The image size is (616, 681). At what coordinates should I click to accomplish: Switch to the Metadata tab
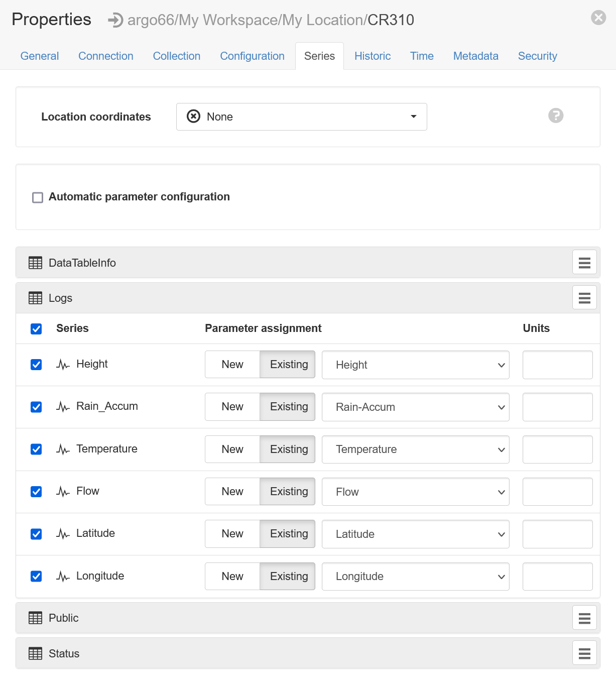[476, 56]
